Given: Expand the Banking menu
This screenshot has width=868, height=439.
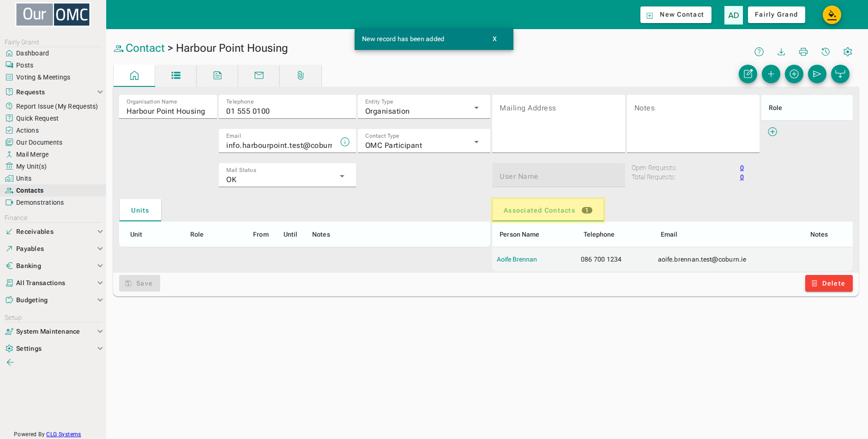Looking at the screenshot, I should tap(53, 266).
